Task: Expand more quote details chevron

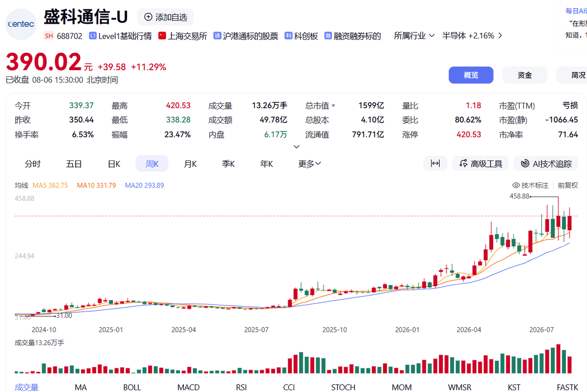Action: click(x=297, y=147)
